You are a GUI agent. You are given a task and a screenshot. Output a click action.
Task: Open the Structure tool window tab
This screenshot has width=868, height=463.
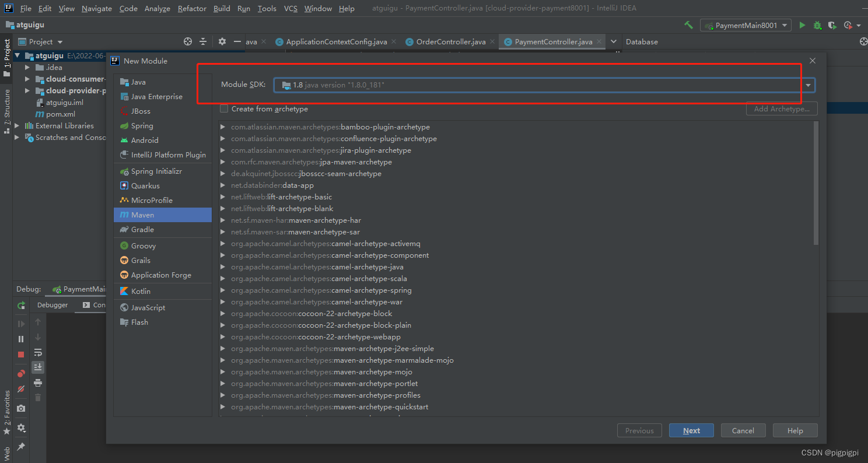coord(6,111)
